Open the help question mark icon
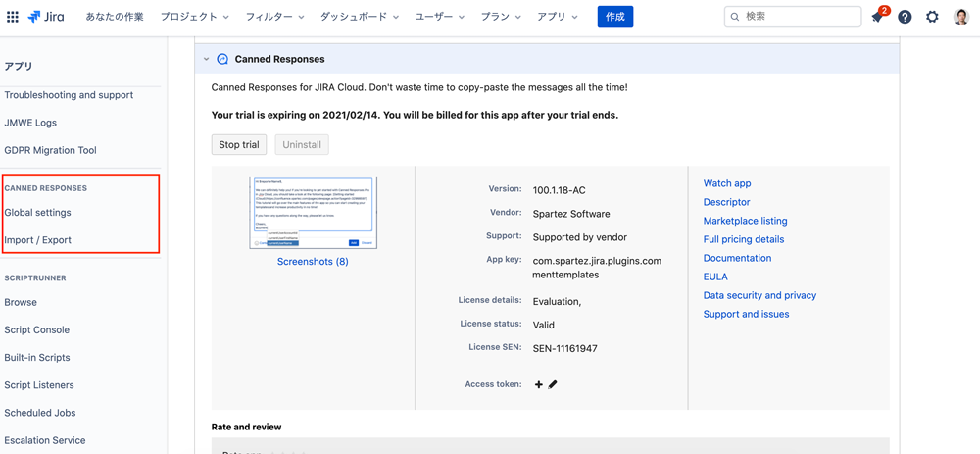The width and height of the screenshot is (980, 454). [905, 17]
